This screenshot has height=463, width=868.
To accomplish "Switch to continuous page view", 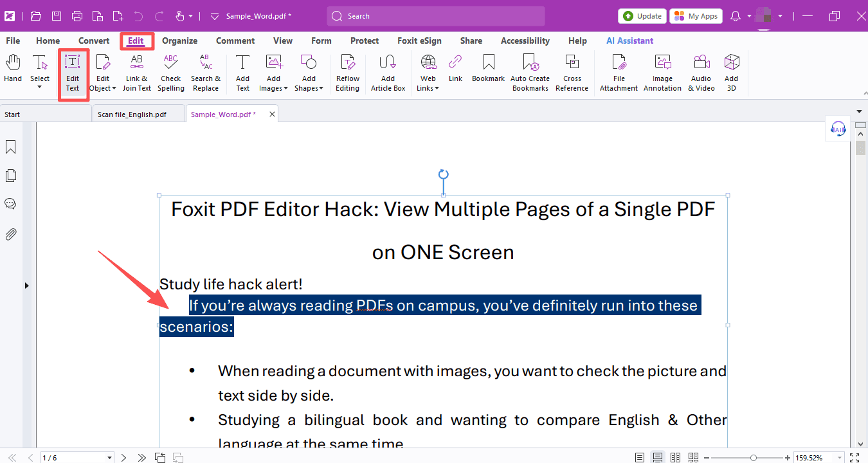I will point(658,457).
